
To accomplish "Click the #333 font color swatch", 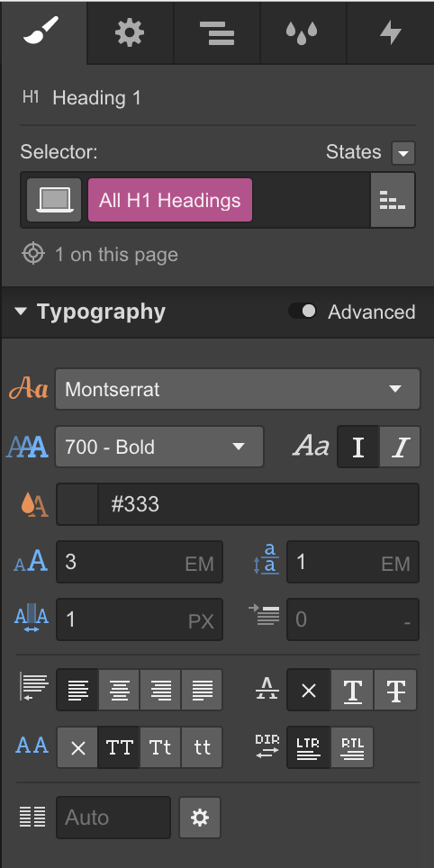I will pyautogui.click(x=77, y=504).
